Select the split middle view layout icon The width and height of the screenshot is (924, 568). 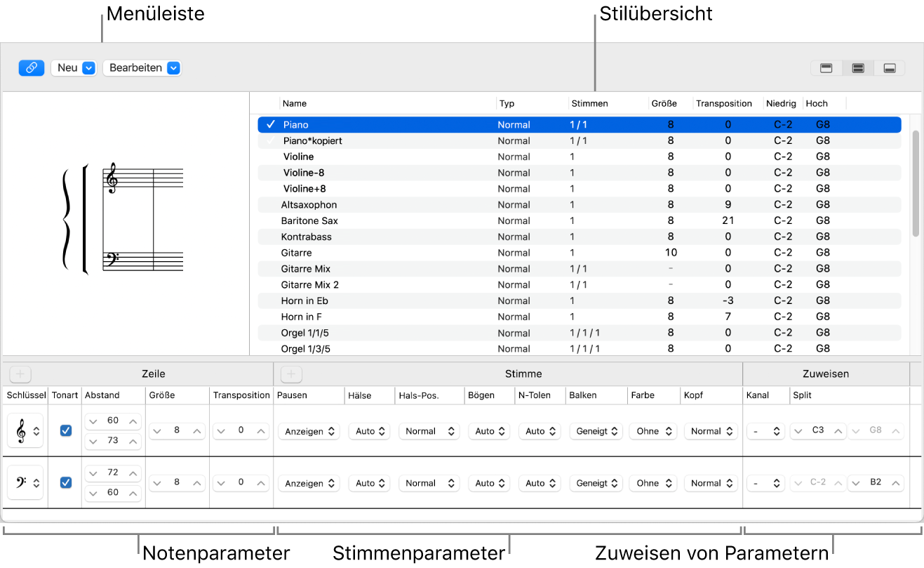(x=857, y=68)
